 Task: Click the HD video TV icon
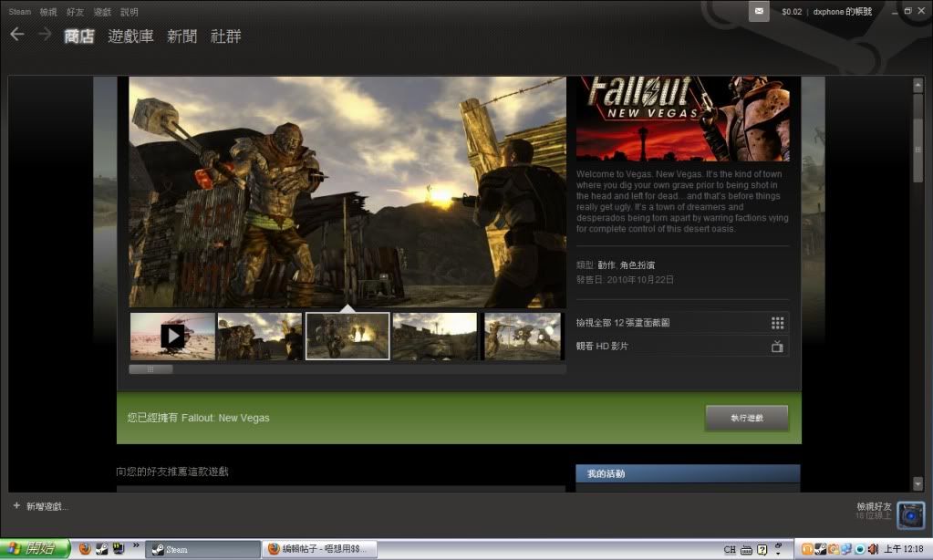coord(777,347)
